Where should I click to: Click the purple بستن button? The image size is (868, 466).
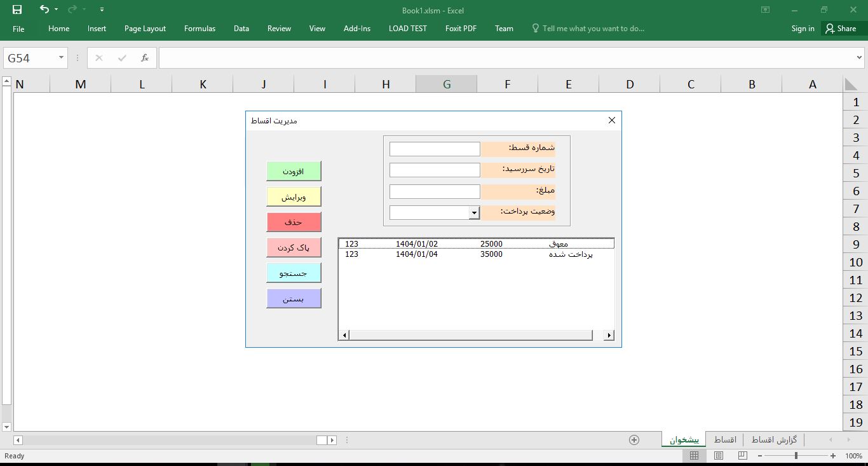pos(294,298)
